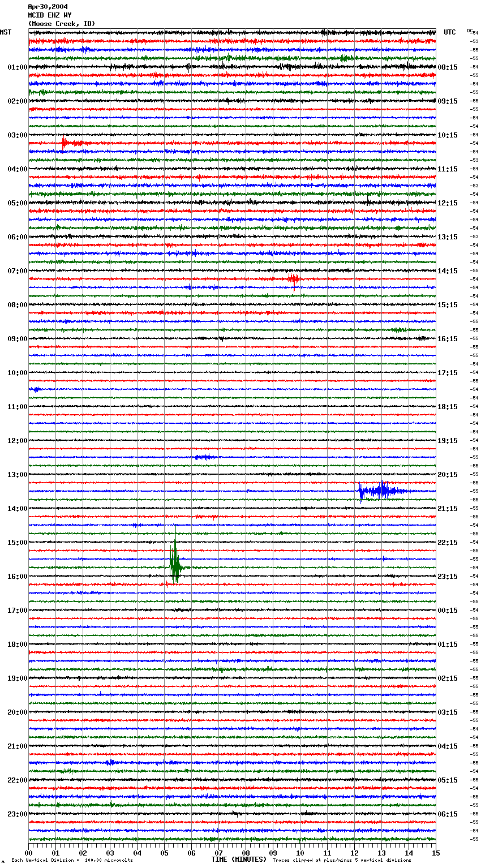This screenshot has height=868, width=481.
Task: Click the 'DC' offset column header
Action: pos(470,31)
